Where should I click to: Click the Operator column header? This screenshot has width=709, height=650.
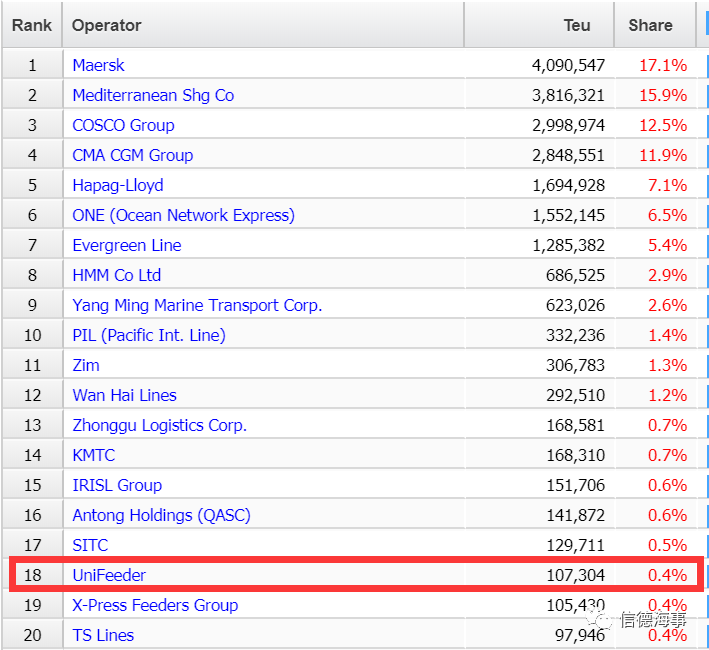263,25
